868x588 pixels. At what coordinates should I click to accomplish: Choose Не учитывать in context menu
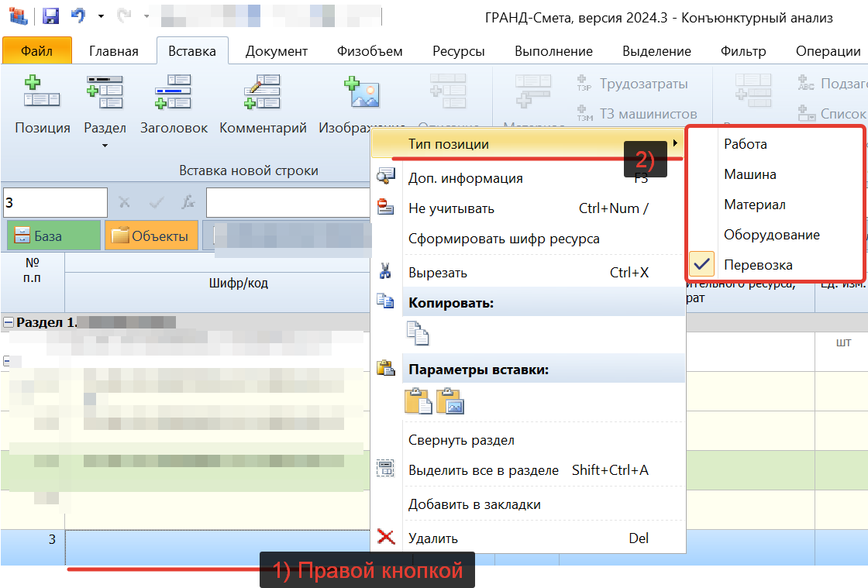tap(527, 208)
